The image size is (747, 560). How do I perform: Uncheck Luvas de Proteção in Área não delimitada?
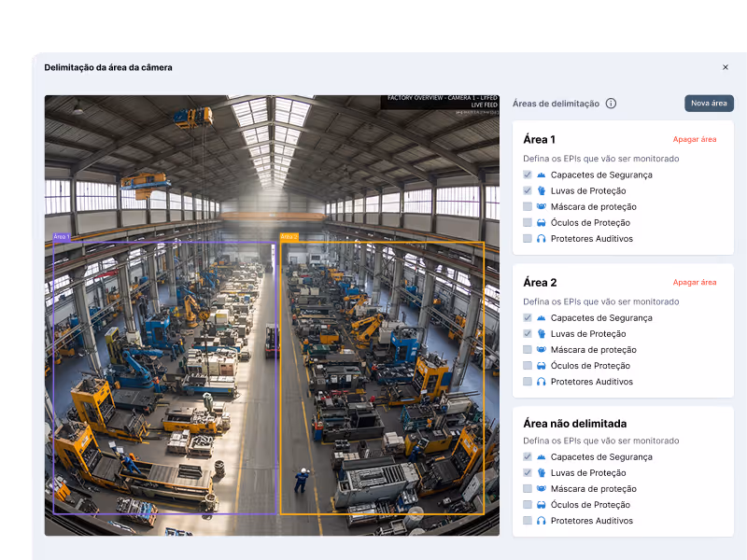tap(528, 472)
